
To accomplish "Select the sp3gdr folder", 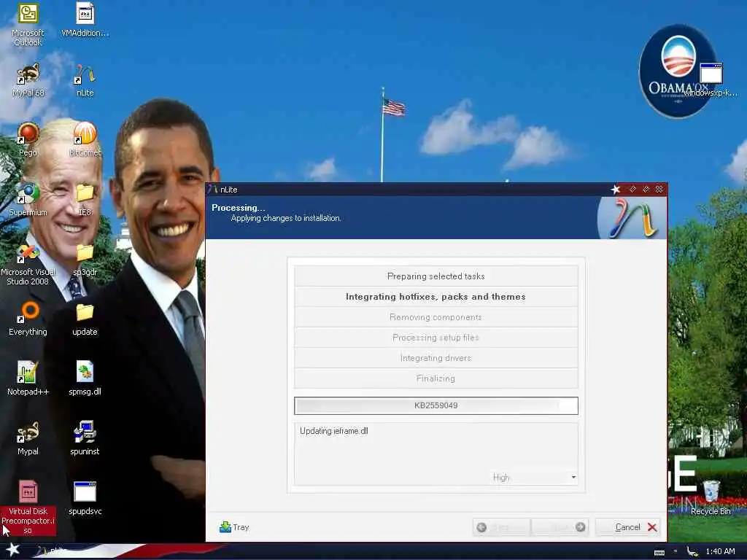I will [x=85, y=260].
